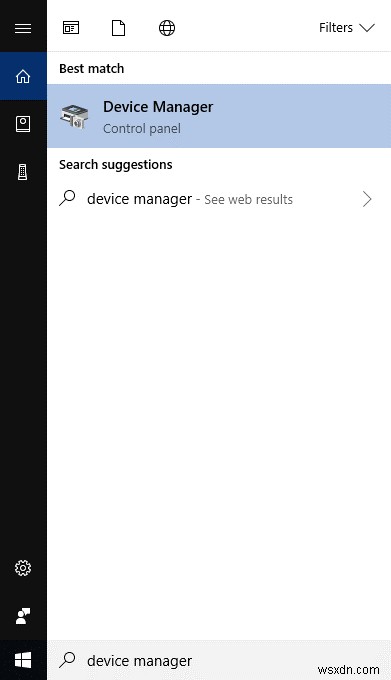The image size is (391, 680).
Task: Open the Notebook icon in the sidebar
Action: 23,124
